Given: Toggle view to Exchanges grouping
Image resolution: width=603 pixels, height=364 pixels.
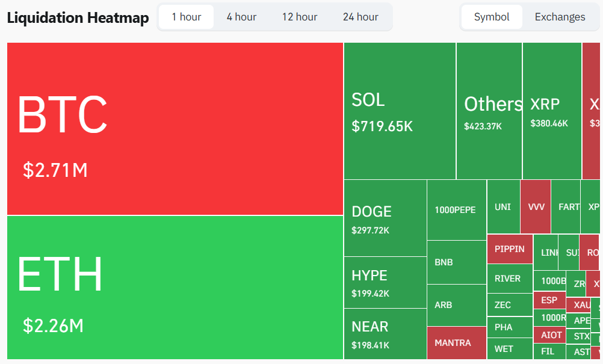Looking at the screenshot, I should click(x=560, y=17).
